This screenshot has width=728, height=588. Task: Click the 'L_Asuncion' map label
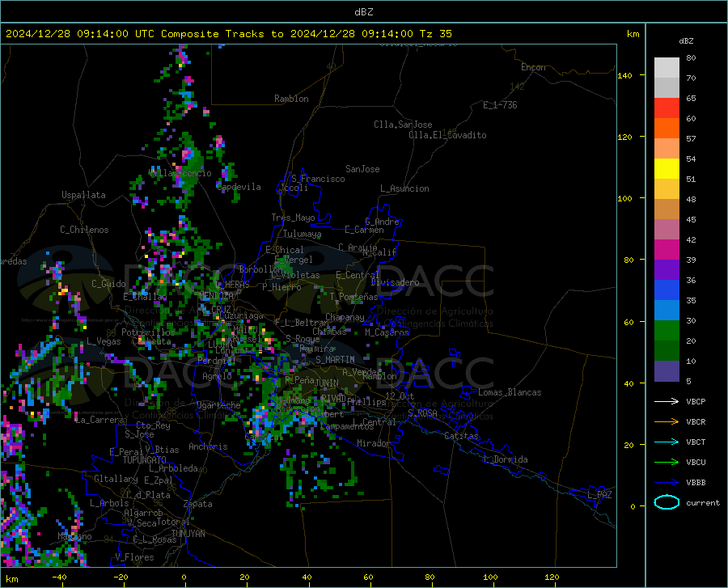(x=404, y=188)
